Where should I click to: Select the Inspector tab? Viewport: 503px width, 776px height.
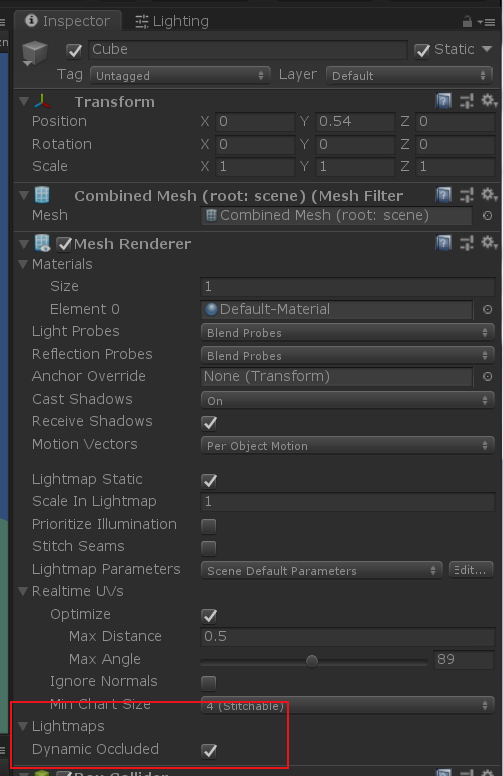67,21
